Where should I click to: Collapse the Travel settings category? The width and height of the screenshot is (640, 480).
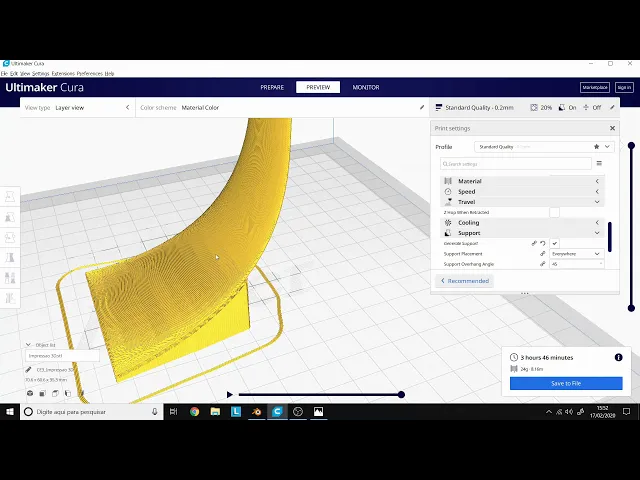(x=522, y=202)
